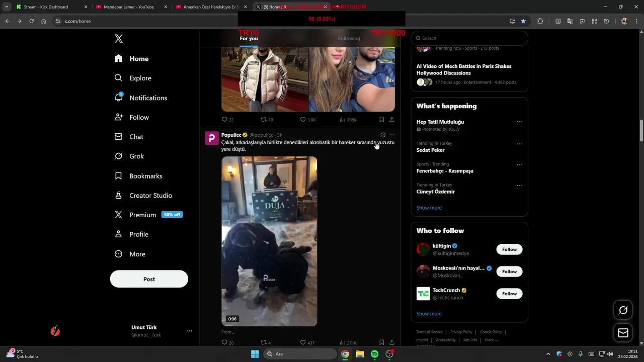The width and height of the screenshot is (644, 362).
Task: Open the Cüneyt Özdemir trending topic
Action: pyautogui.click(x=435, y=192)
